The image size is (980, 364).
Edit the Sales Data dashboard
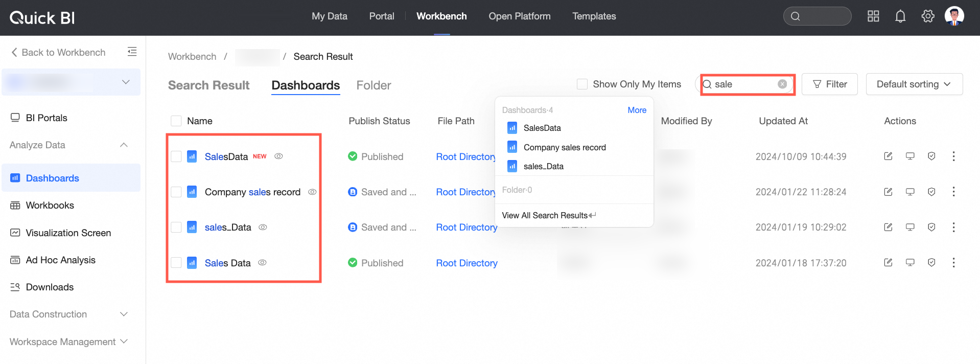pos(888,262)
